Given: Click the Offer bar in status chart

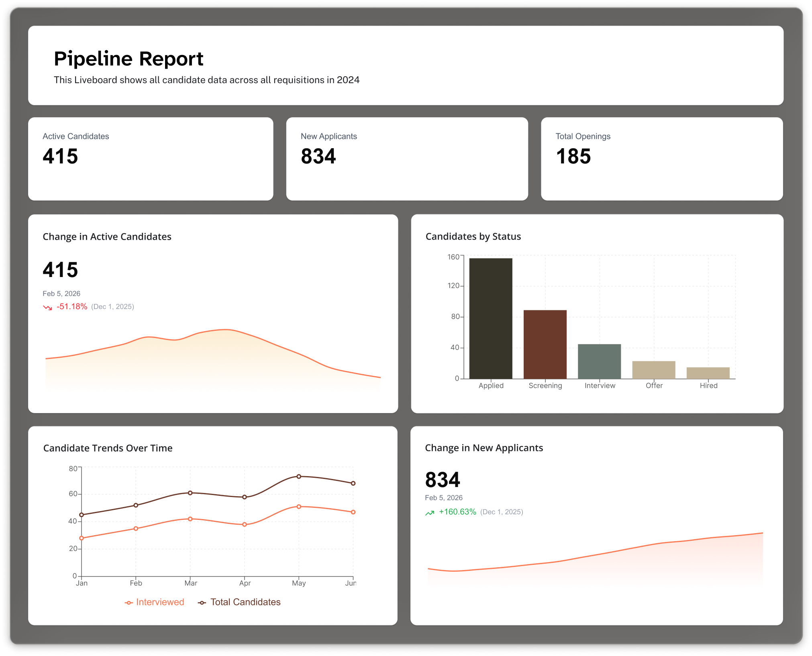Looking at the screenshot, I should 653,370.
